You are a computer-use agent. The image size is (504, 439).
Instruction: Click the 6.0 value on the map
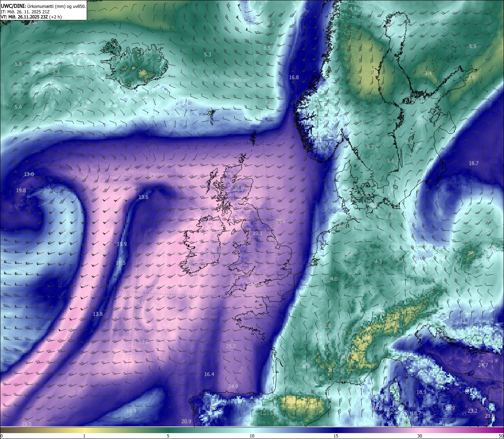click(x=409, y=142)
